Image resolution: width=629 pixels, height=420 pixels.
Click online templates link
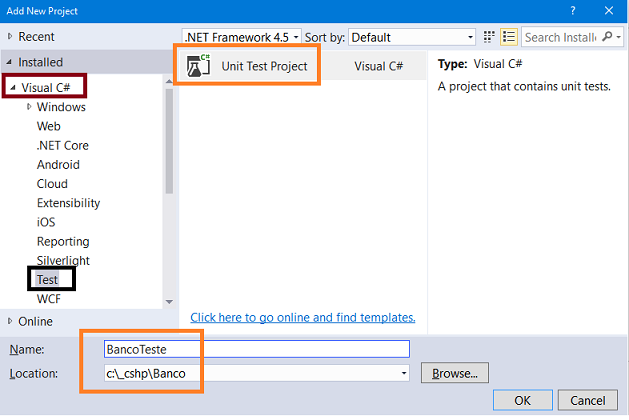click(302, 317)
